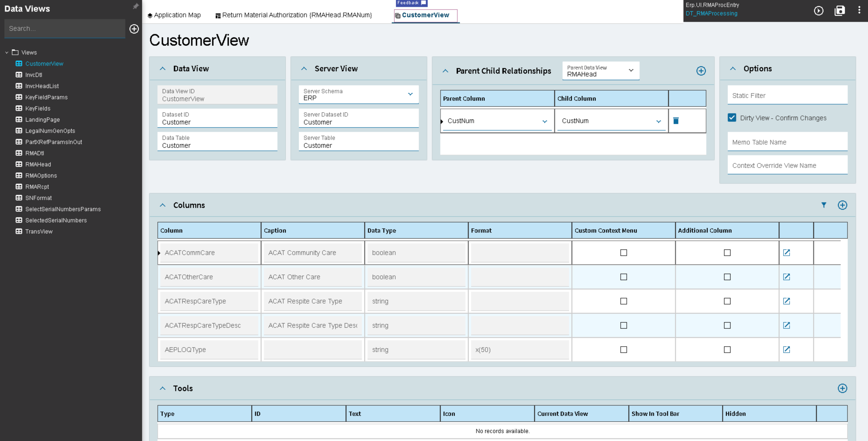The width and height of the screenshot is (868, 441).
Task: Edit the ACATOtherCare column row
Action: coord(786,277)
